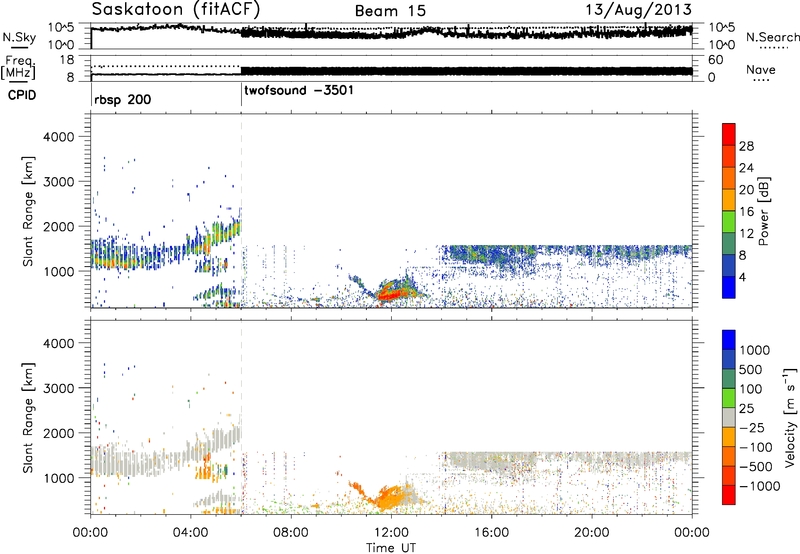Click "Slant Range [km]" label of power panel
This screenshot has height=554, width=800.
(x=28, y=211)
